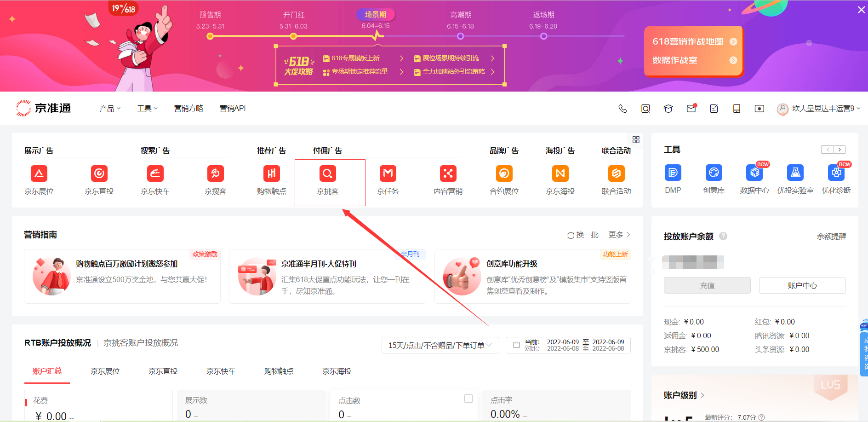Open the user account dropdown 欣大皇昱达丰运营9
This screenshot has height=422, width=868.
point(819,109)
